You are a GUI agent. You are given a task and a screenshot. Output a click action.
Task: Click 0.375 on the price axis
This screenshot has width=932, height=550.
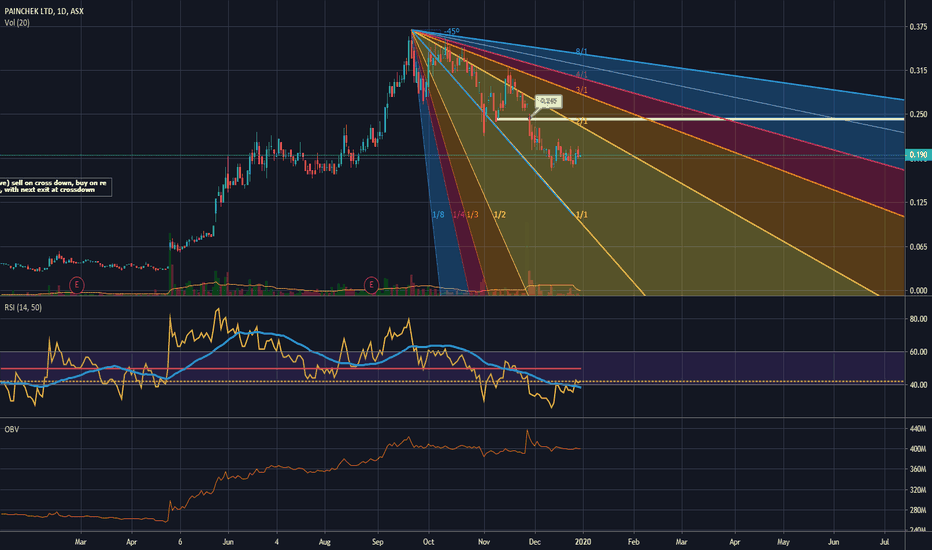[918, 27]
